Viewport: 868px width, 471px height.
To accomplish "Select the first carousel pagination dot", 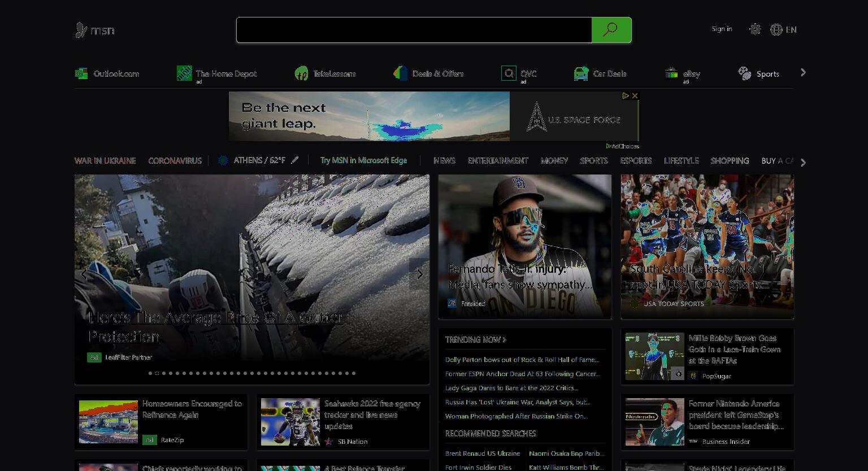I will (x=150, y=373).
